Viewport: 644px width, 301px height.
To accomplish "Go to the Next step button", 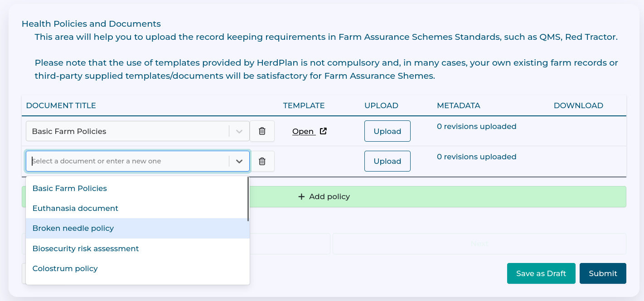I will click(x=479, y=244).
